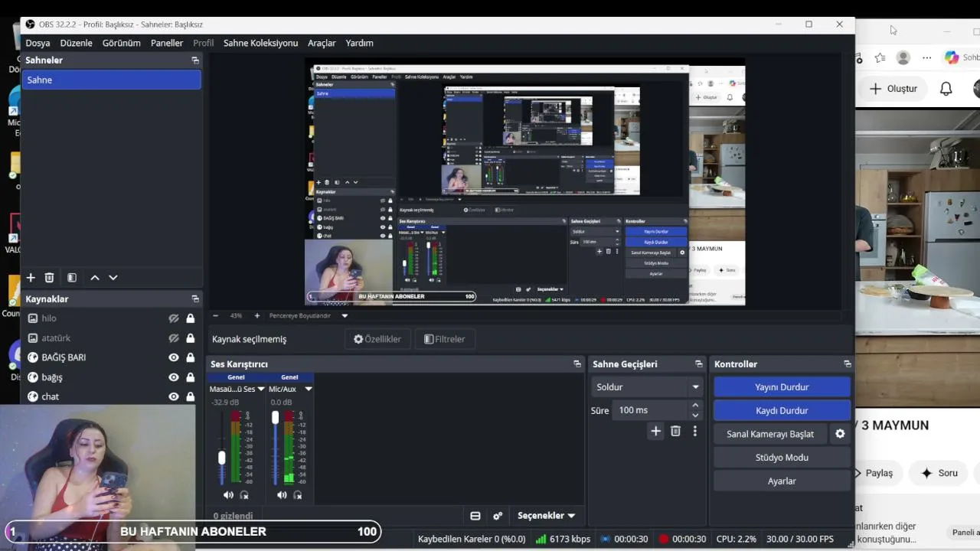Viewport: 980px width, 551px height.
Task: Increase the Süre duration with the up stepper
Action: click(695, 406)
